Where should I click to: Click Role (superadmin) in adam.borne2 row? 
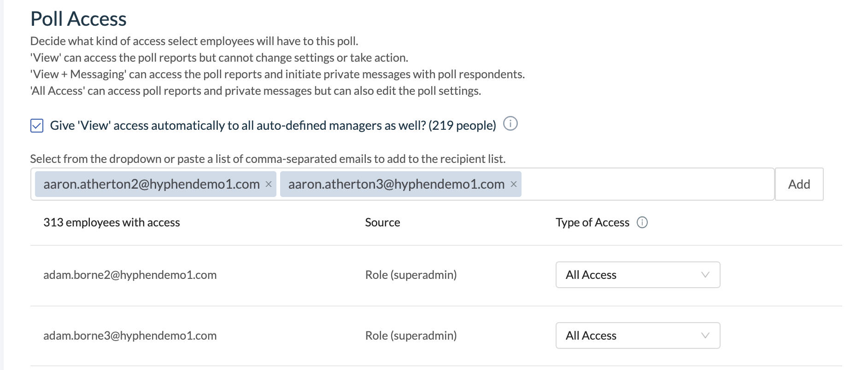(x=411, y=275)
